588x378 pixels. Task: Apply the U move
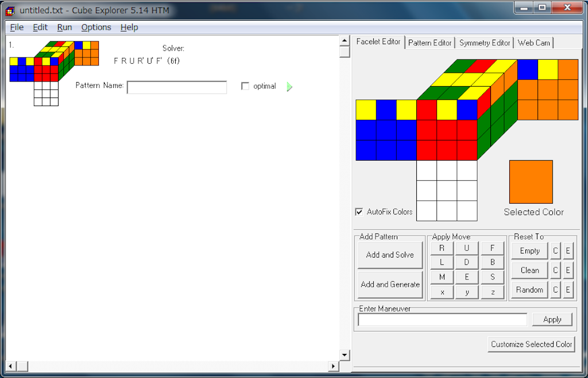pyautogui.click(x=466, y=248)
